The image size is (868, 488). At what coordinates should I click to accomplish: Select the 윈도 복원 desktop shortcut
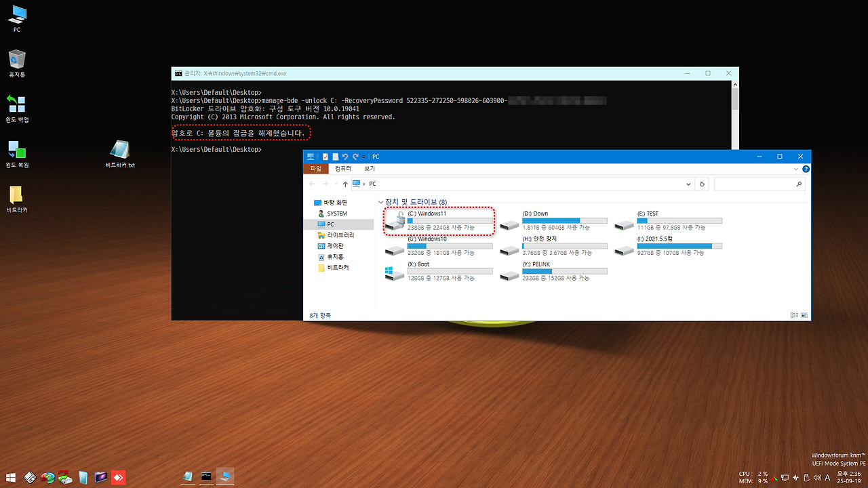17,154
